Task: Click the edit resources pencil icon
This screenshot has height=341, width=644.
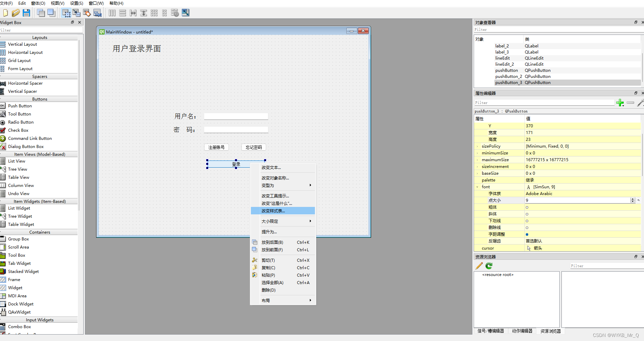Action: 479,266
